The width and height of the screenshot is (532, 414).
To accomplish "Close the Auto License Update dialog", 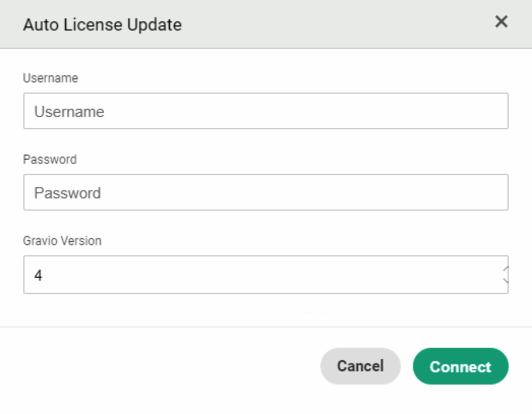I will pos(501,22).
